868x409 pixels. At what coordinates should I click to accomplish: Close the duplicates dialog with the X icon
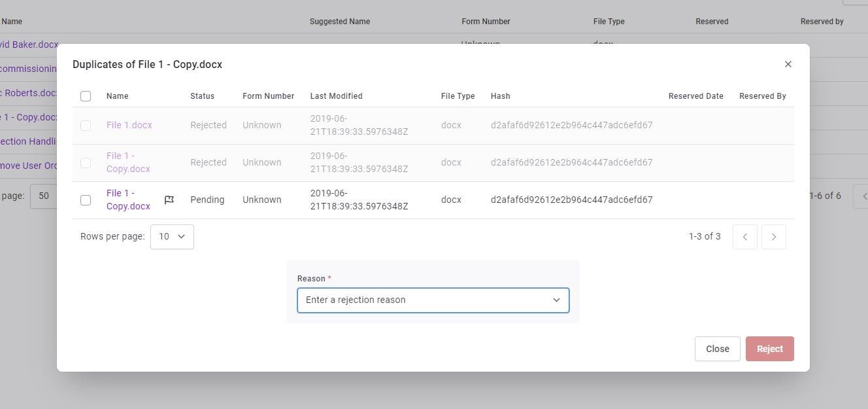pyautogui.click(x=788, y=64)
